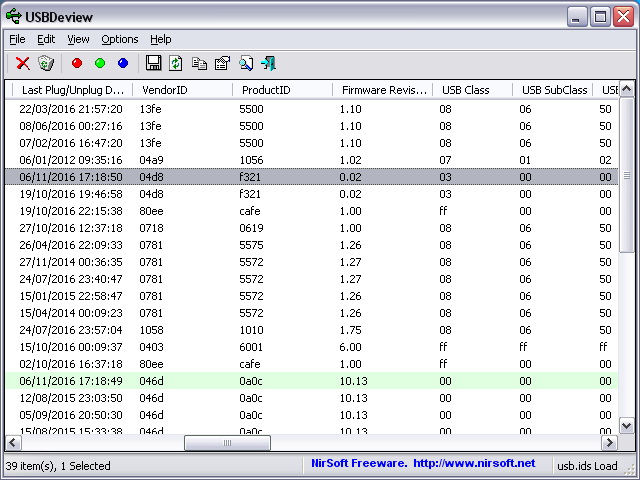The image size is (640, 480).
Task: Click the horizontal scrollbar right arrow
Action: click(609, 442)
